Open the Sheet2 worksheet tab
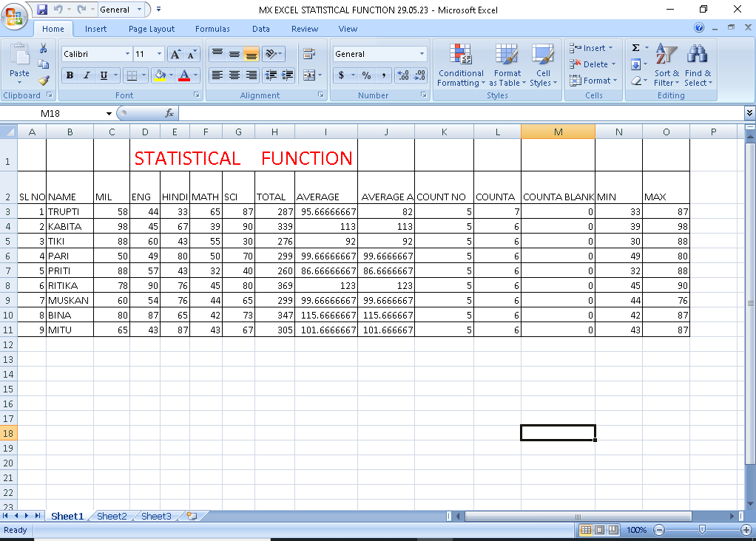This screenshot has width=756, height=541. point(112,516)
